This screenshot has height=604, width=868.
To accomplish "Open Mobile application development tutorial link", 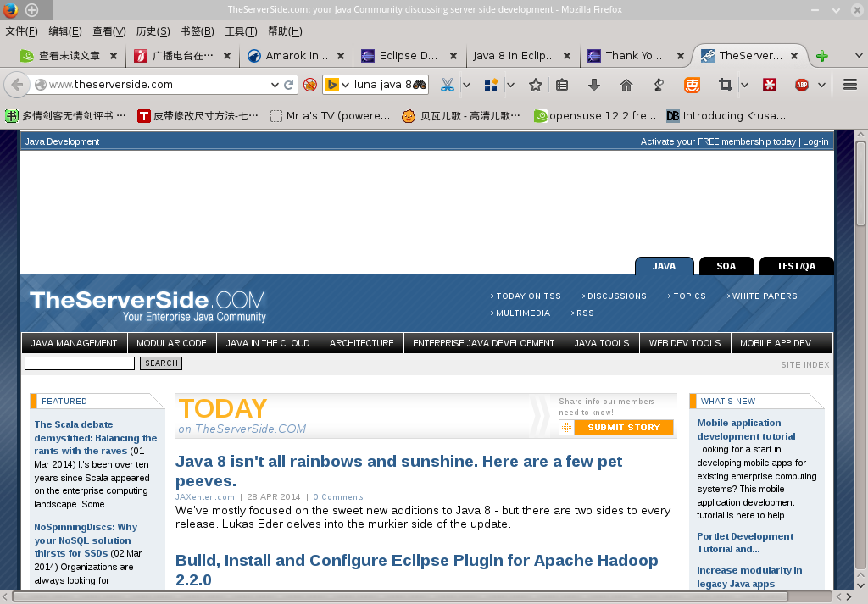I will 746,429.
